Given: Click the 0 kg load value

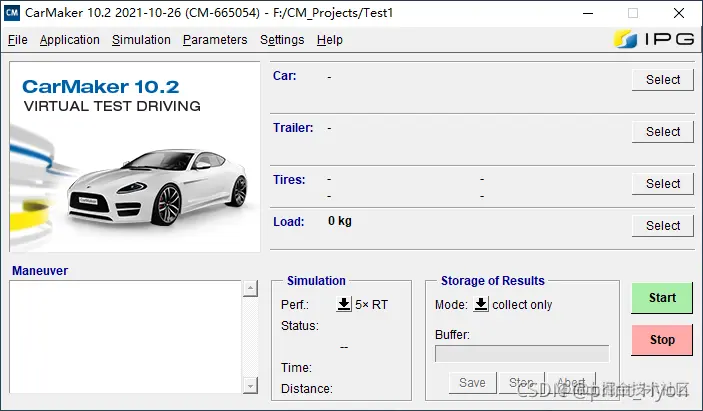Looking at the screenshot, I should click(x=340, y=221).
